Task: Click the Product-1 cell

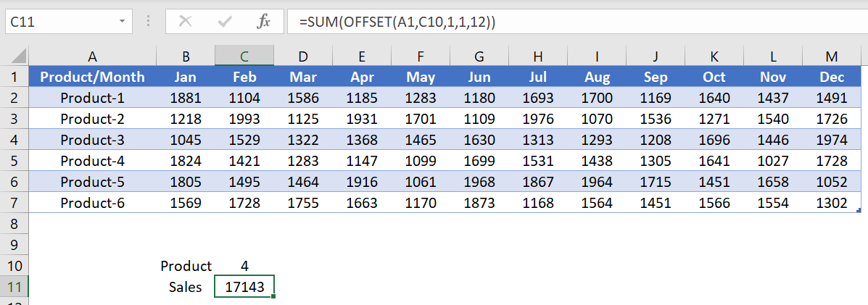Action: 92,98
